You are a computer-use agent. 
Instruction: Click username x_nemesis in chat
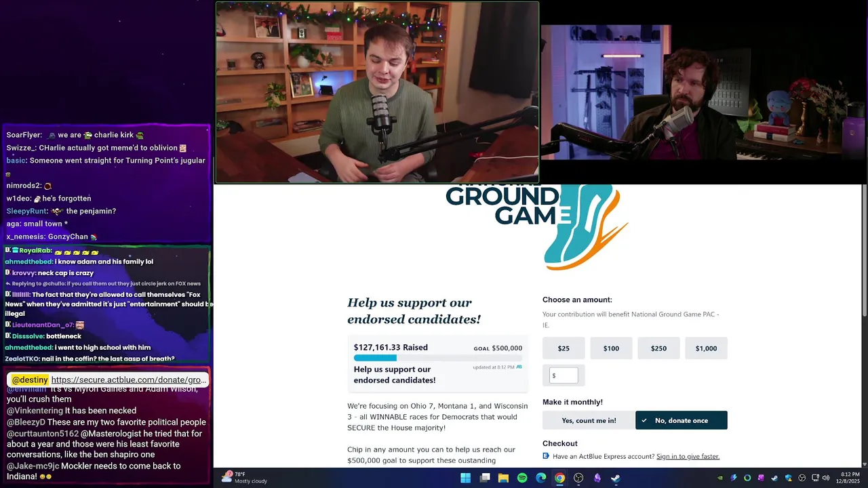(25, 237)
